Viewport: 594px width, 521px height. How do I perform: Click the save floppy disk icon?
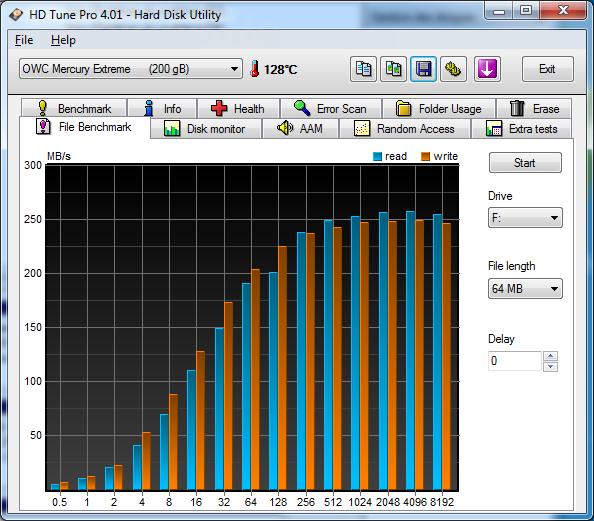pos(423,69)
